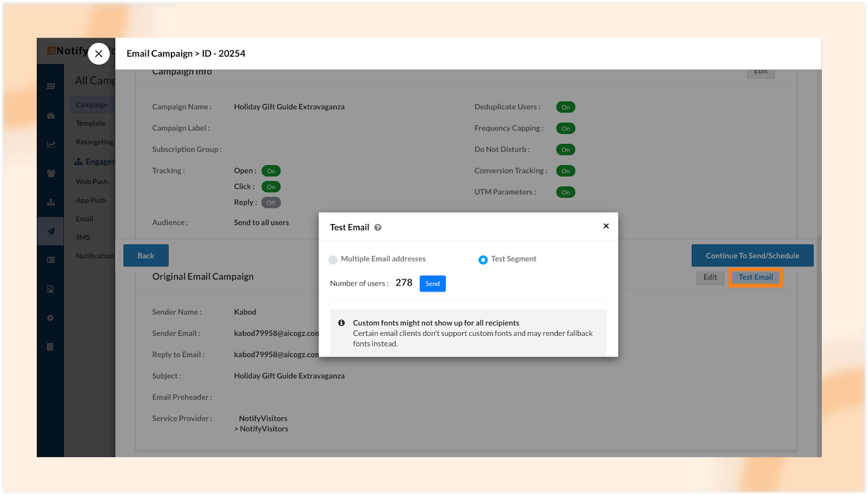Send the test email to the segment

click(x=432, y=284)
